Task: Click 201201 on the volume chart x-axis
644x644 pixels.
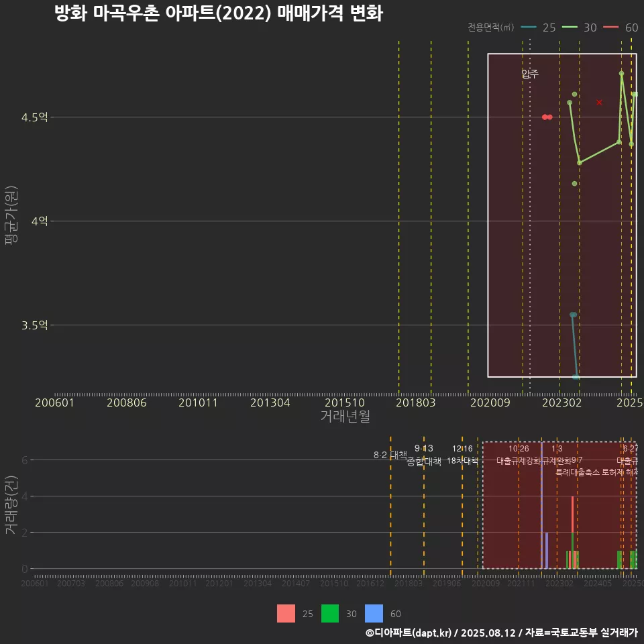Action: [219, 583]
